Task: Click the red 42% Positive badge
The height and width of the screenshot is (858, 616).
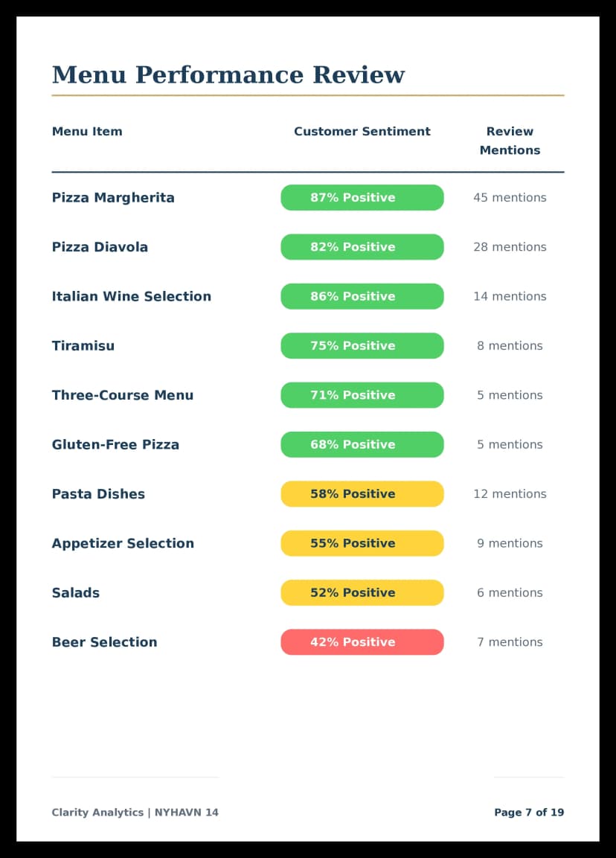Action: click(x=362, y=642)
